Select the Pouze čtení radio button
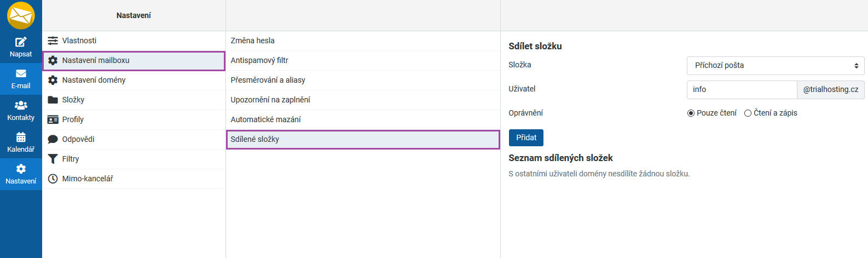The height and width of the screenshot is (258, 868). pos(691,113)
